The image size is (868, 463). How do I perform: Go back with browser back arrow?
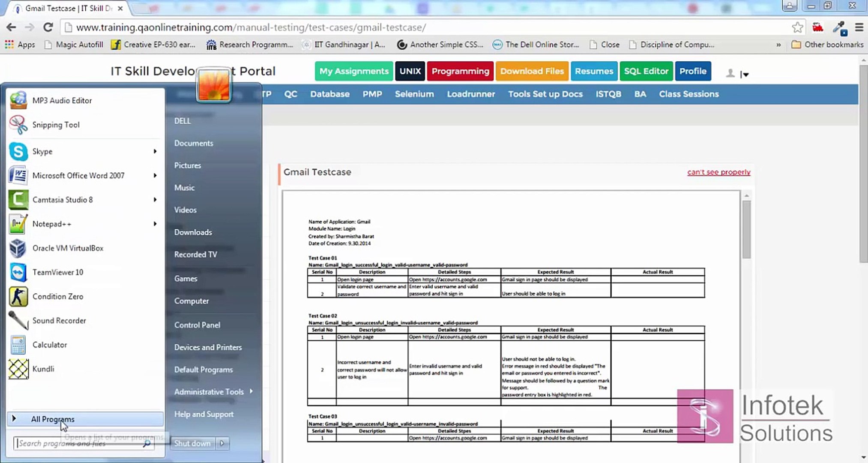(11, 27)
